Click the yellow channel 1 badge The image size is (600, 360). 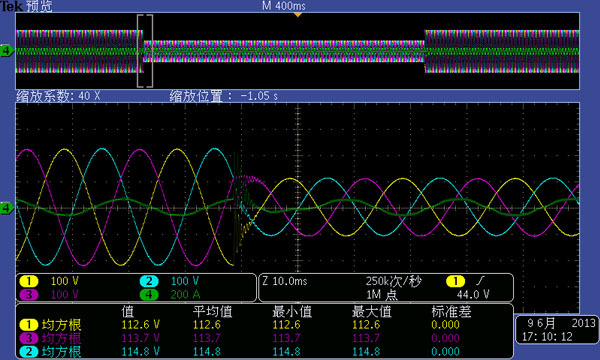(x=28, y=281)
